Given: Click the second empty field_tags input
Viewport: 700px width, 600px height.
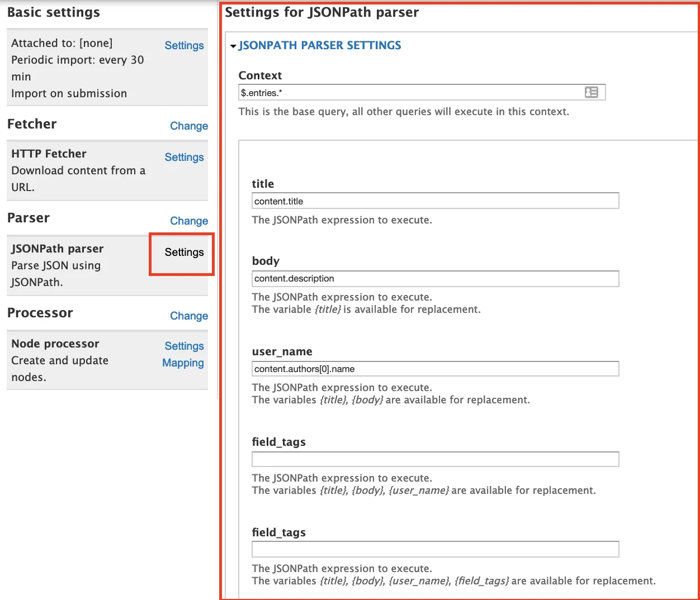Looking at the screenshot, I should tap(436, 549).
